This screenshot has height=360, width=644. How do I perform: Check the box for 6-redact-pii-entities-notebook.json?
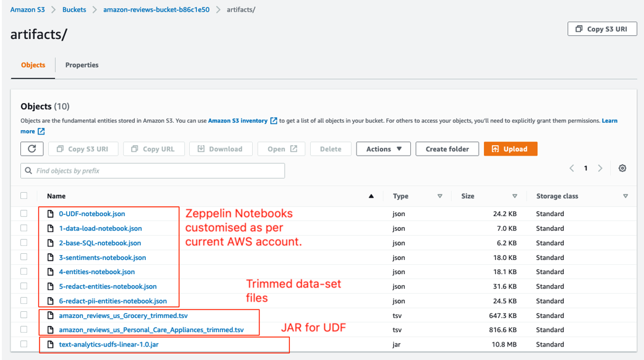point(24,301)
